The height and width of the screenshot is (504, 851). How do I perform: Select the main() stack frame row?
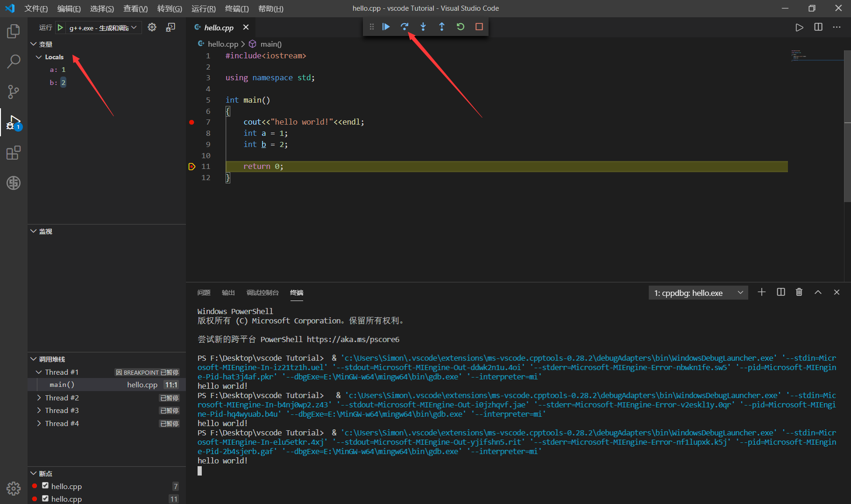(x=107, y=385)
